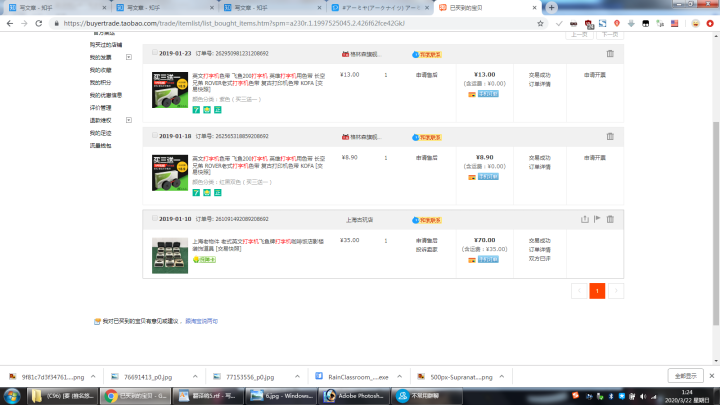Open a new browser tab
Viewport: 720px width, 405px height.
[551, 8]
